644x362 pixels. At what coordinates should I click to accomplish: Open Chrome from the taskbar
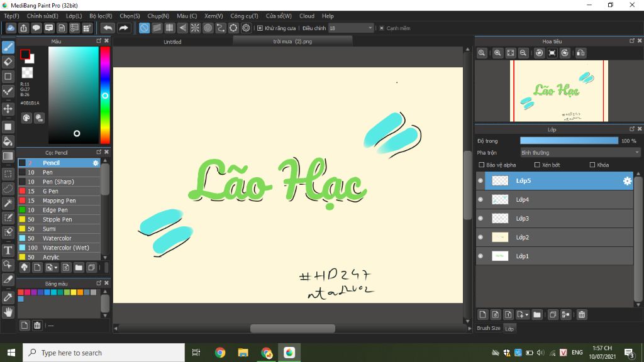tap(220, 353)
